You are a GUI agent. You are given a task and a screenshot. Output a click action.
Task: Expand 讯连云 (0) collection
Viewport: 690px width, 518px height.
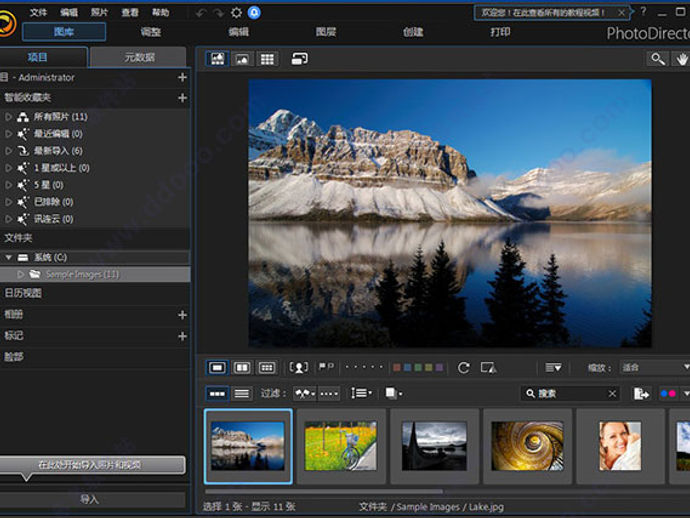coord(8,219)
